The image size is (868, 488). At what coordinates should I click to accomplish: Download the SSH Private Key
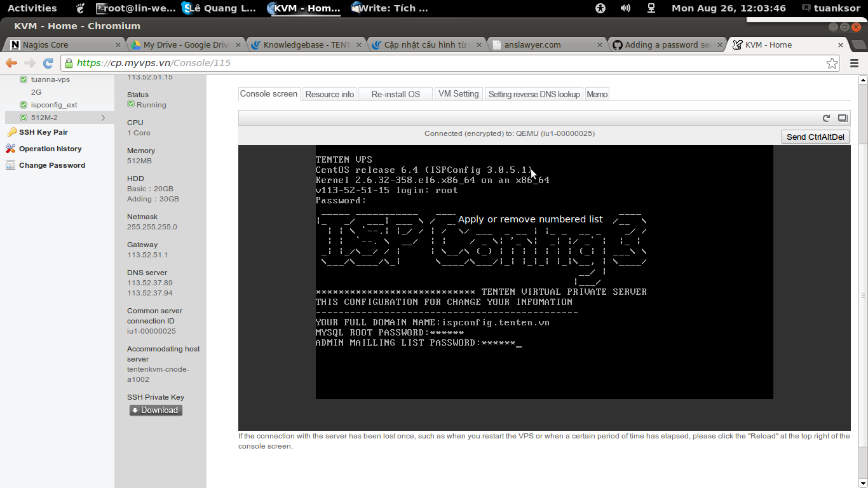click(x=156, y=410)
